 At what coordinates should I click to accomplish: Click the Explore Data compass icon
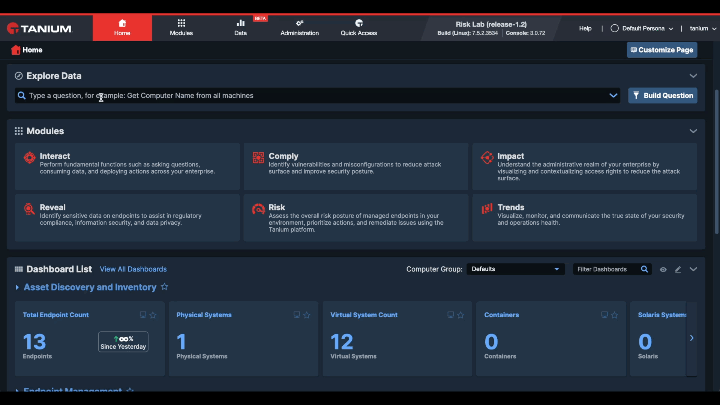[x=19, y=76]
